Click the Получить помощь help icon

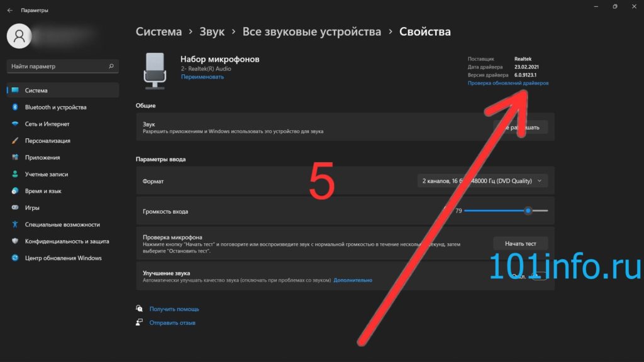pyautogui.click(x=140, y=309)
